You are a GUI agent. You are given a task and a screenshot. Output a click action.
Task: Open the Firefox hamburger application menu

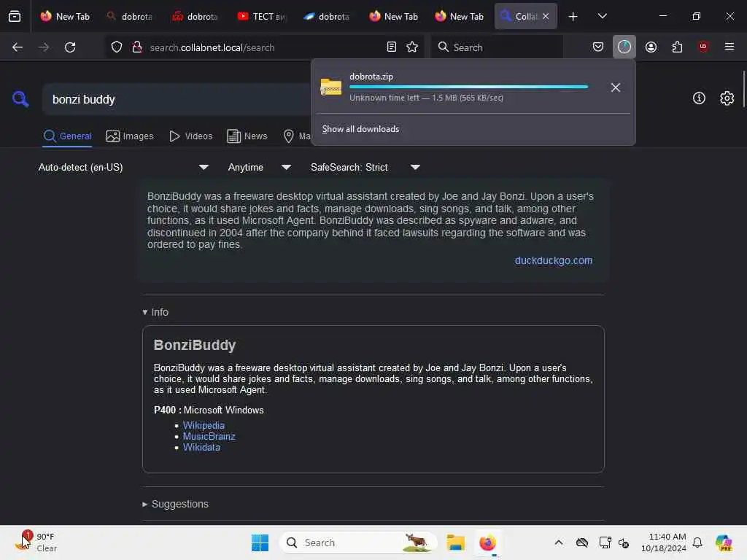729,47
